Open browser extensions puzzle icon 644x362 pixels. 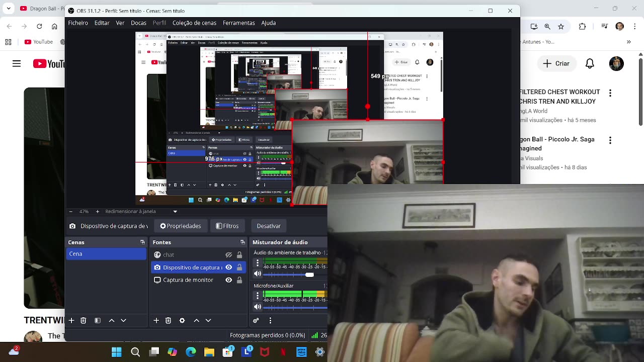tap(582, 26)
